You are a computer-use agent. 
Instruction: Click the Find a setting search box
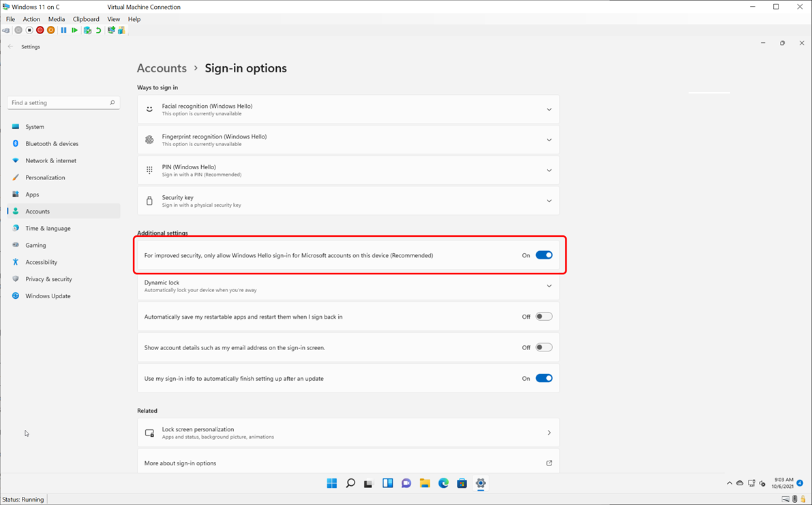pos(59,102)
